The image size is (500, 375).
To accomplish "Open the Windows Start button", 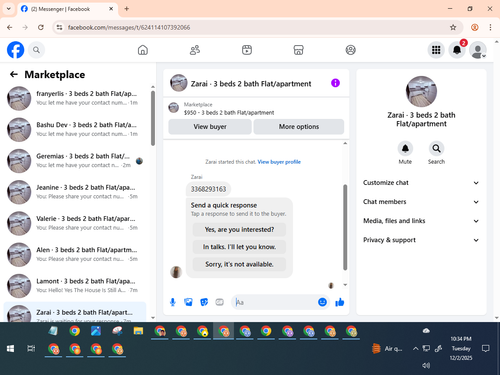I will (10, 349).
